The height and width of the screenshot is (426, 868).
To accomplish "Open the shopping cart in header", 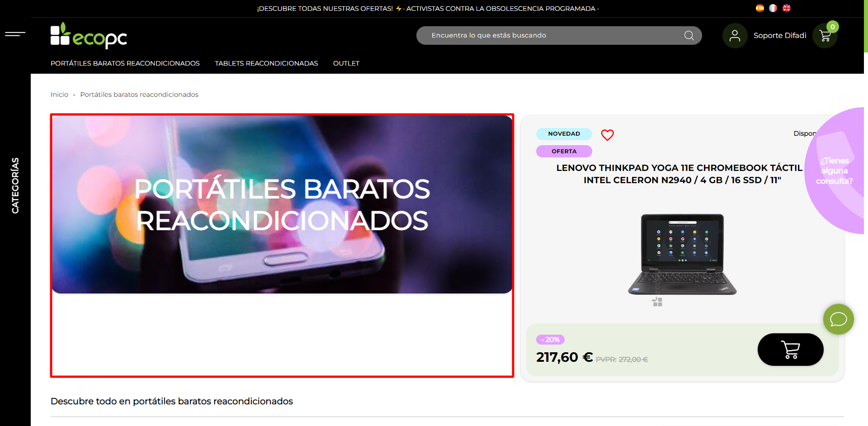I will 825,36.
